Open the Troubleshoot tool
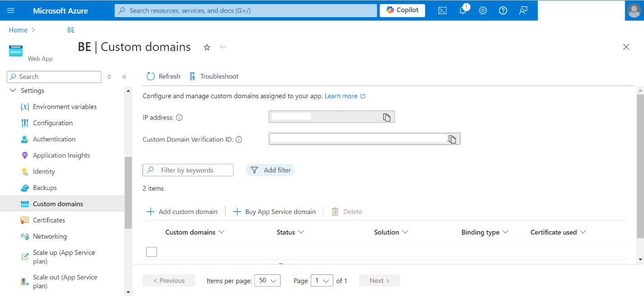 coord(214,76)
